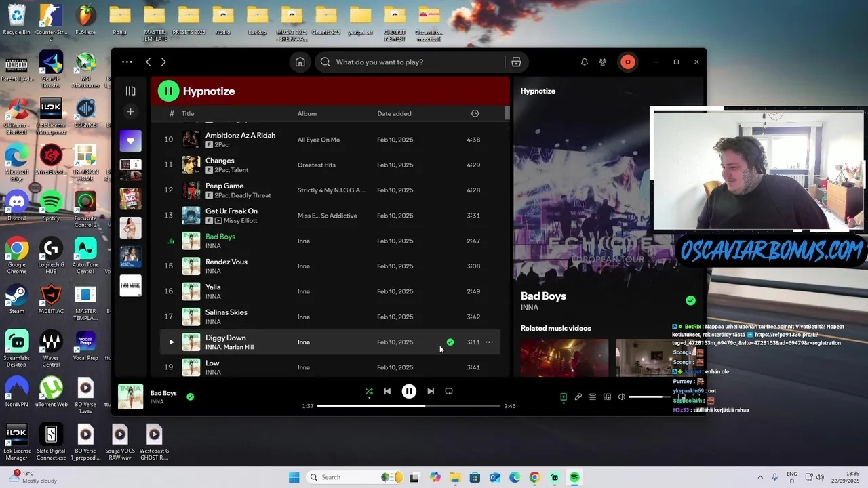
Task: Open more options for Diggy Down
Action: pyautogui.click(x=489, y=342)
